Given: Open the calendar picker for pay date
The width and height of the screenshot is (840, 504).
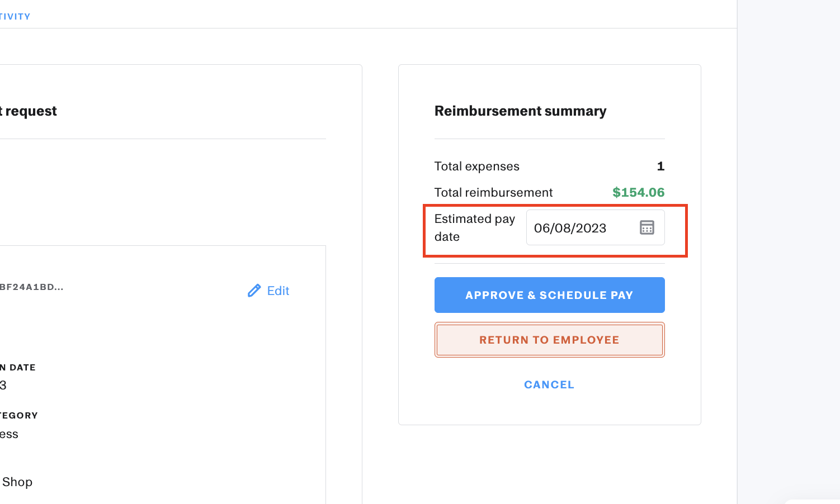Looking at the screenshot, I should (646, 227).
